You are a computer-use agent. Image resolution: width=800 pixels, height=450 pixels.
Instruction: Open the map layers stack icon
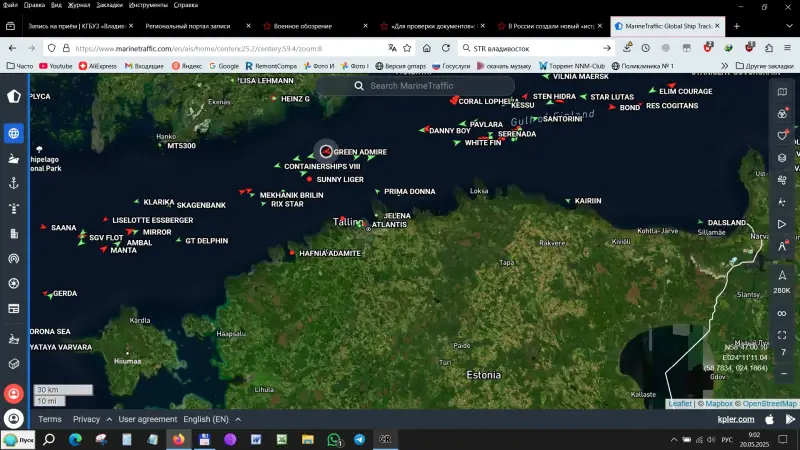(782, 158)
